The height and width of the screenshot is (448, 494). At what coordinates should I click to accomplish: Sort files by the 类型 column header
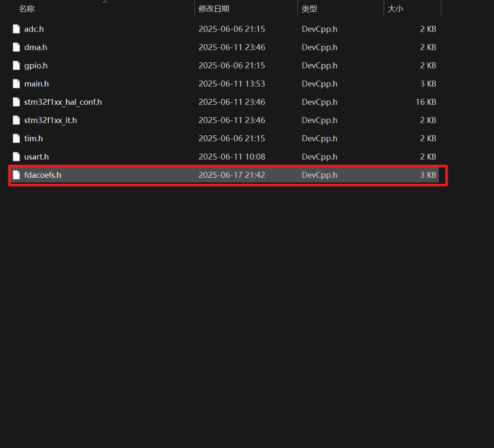point(309,9)
